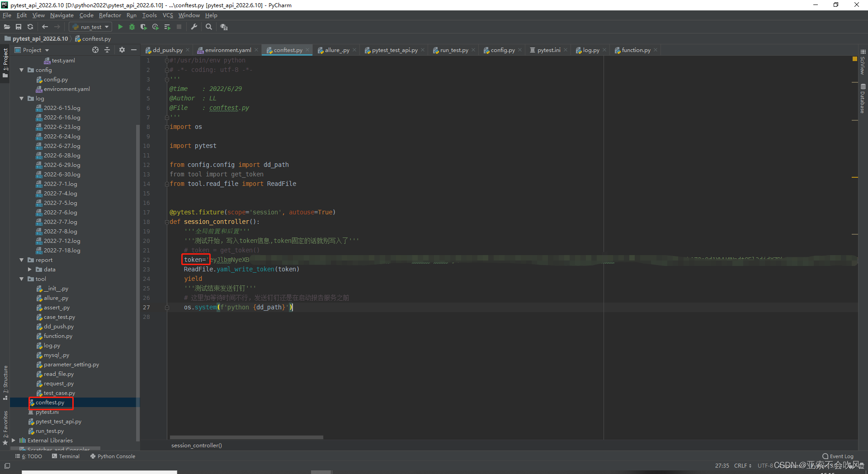Switch to the pytest_test_api.py tab
Image resolution: width=868 pixels, height=474 pixels.
pyautogui.click(x=395, y=50)
